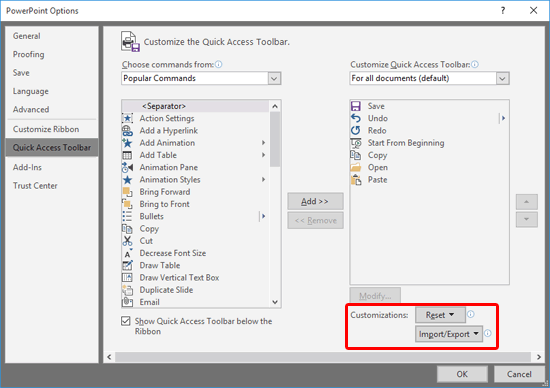
Task: Click the Draw Vertical Text Box icon
Action: click(127, 277)
